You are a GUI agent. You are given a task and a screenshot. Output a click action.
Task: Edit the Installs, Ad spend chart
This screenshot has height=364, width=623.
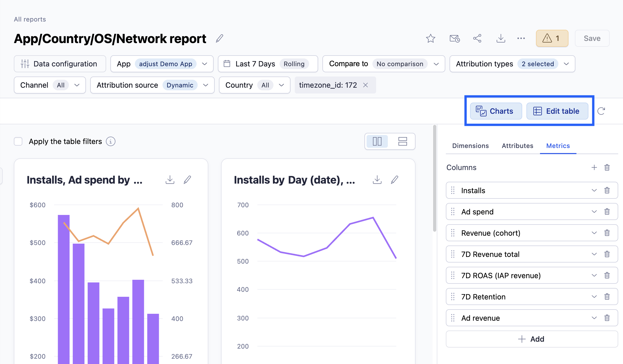click(187, 180)
